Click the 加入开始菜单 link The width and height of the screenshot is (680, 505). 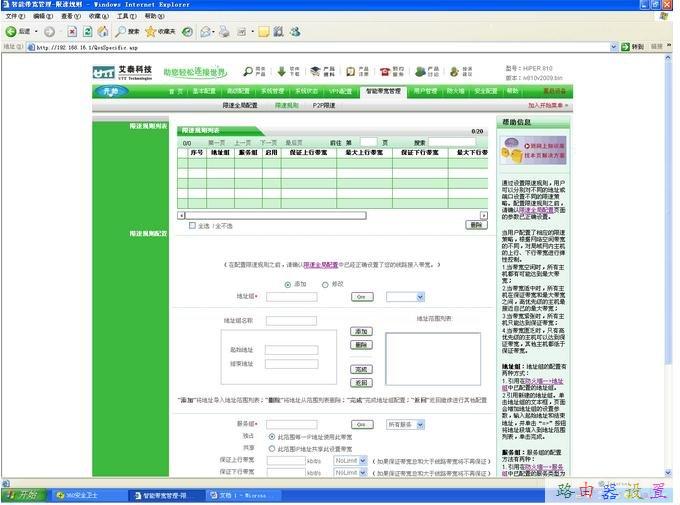[x=548, y=105]
